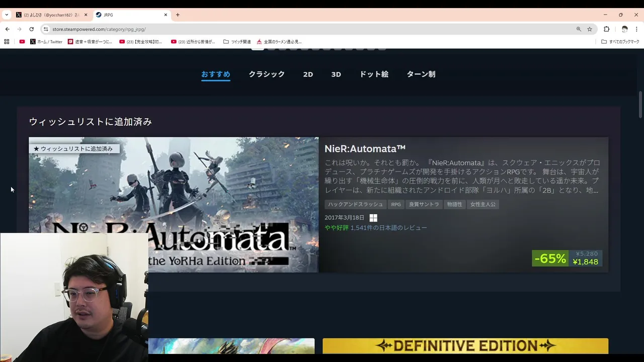Select the おすすめ tab
The height and width of the screenshot is (362, 644).
216,74
